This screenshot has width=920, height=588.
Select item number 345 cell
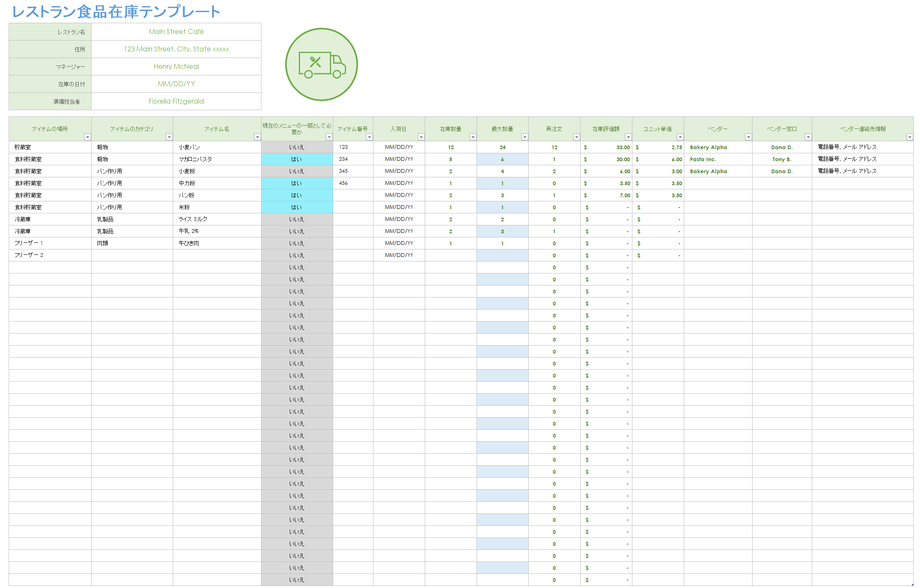point(353,171)
